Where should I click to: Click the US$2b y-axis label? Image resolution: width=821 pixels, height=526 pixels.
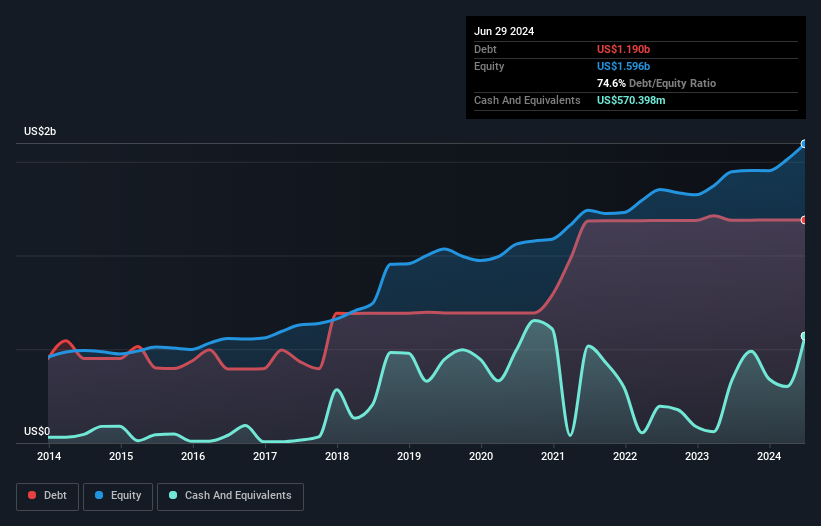(x=41, y=132)
